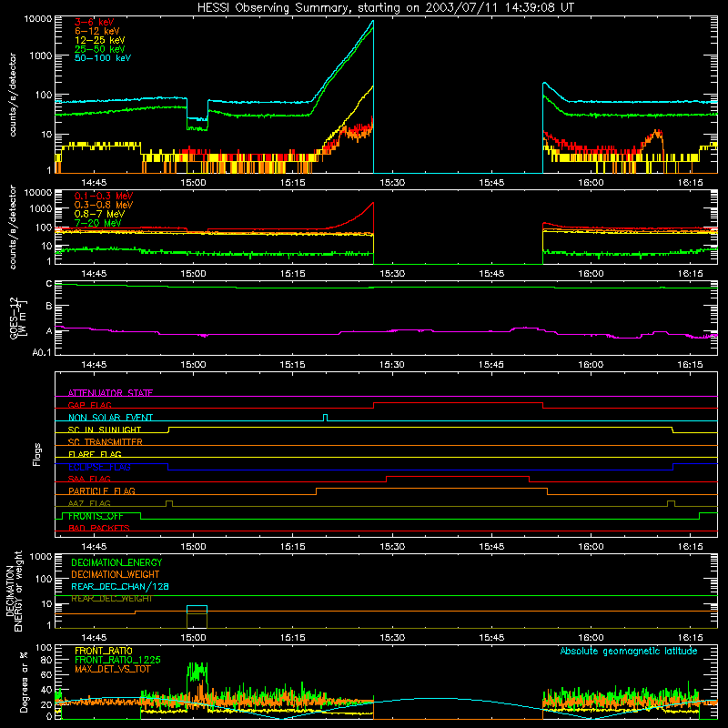Click the 0.1-0.3 MeV legend label
728x728 pixels.
pyautogui.click(x=104, y=196)
